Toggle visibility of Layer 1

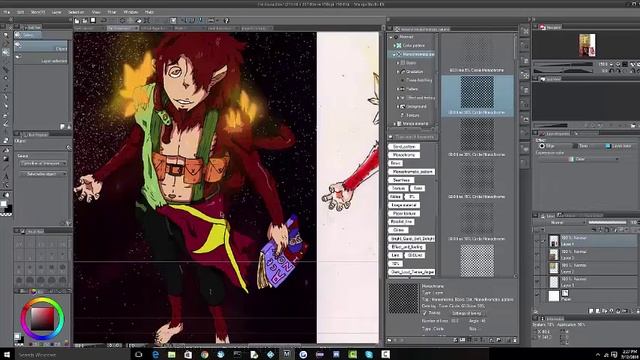538,282
